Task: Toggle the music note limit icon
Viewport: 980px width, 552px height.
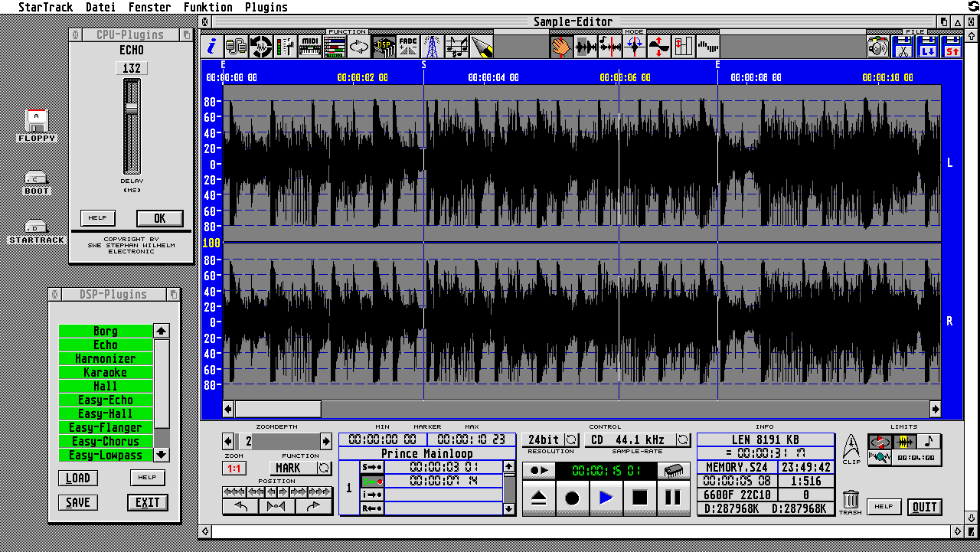Action: (x=929, y=442)
